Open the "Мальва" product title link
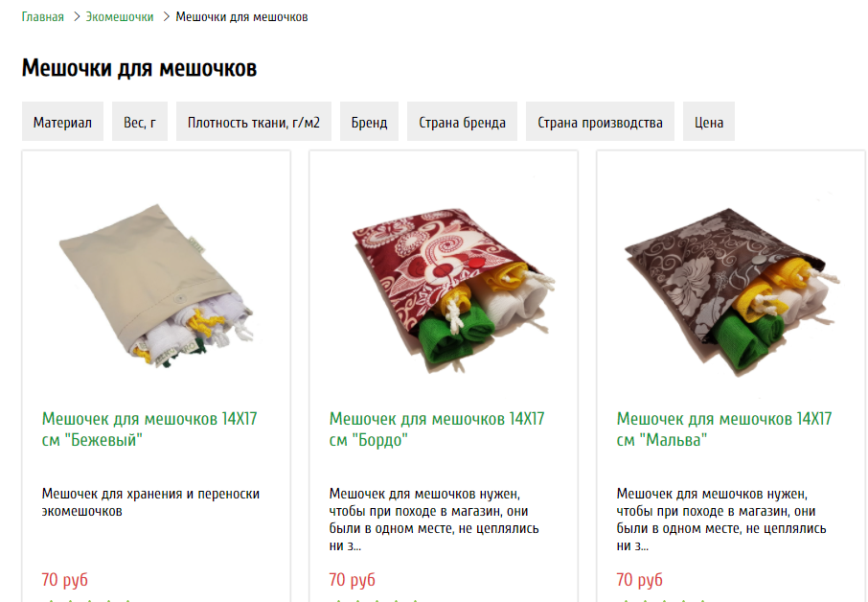Viewport: 868px width, 602px height. pos(724,429)
